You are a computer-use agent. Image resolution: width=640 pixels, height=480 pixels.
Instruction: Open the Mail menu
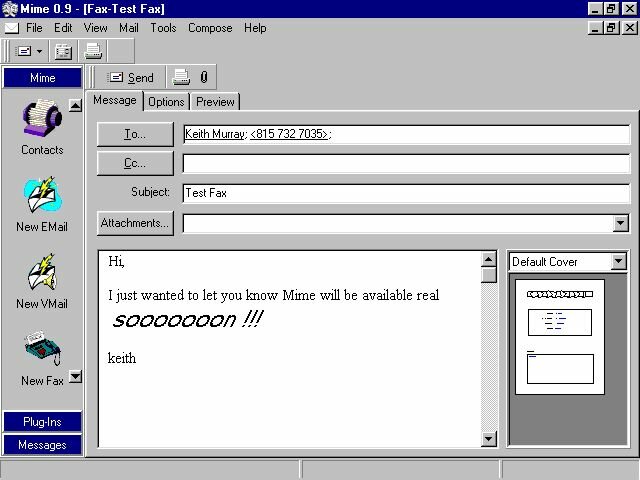point(129,28)
